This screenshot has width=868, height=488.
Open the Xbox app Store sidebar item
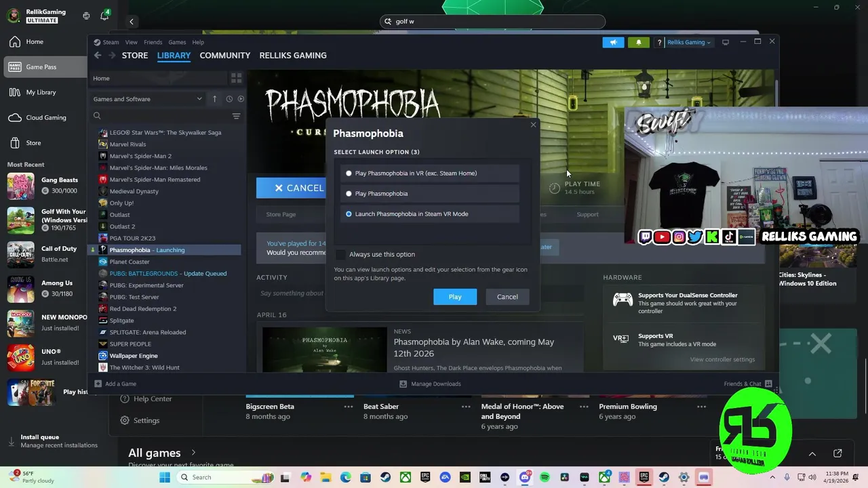[x=33, y=143]
